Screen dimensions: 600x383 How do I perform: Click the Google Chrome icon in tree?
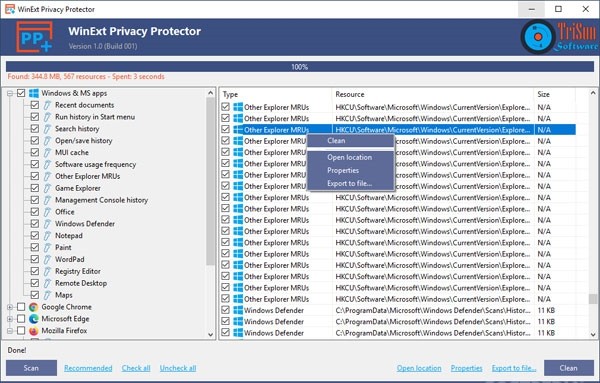click(x=34, y=307)
